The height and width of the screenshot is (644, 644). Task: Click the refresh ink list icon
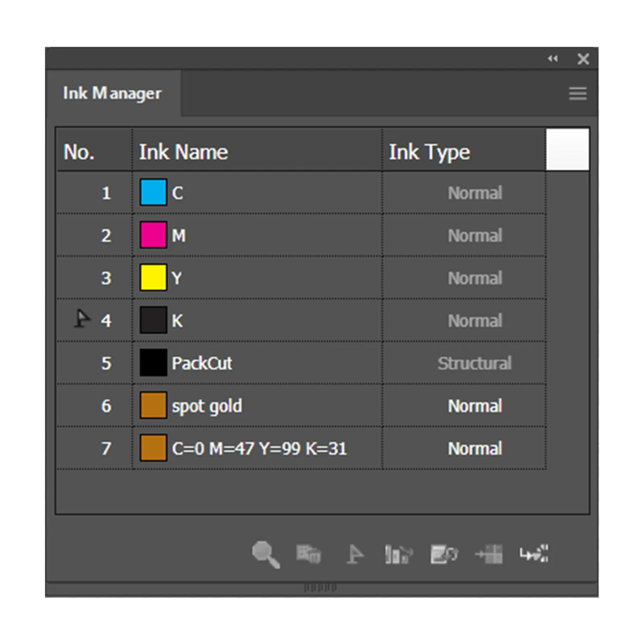(444, 554)
